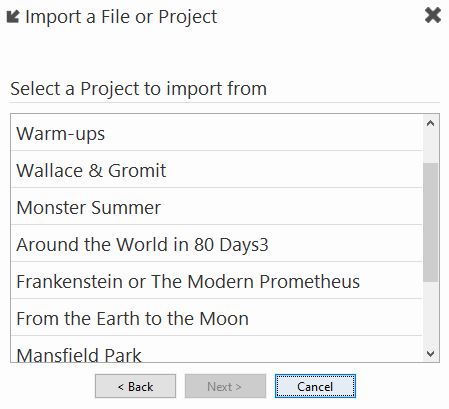This screenshot has height=409, width=449.
Task: Click the greyed-out Next > button
Action: pos(225,386)
